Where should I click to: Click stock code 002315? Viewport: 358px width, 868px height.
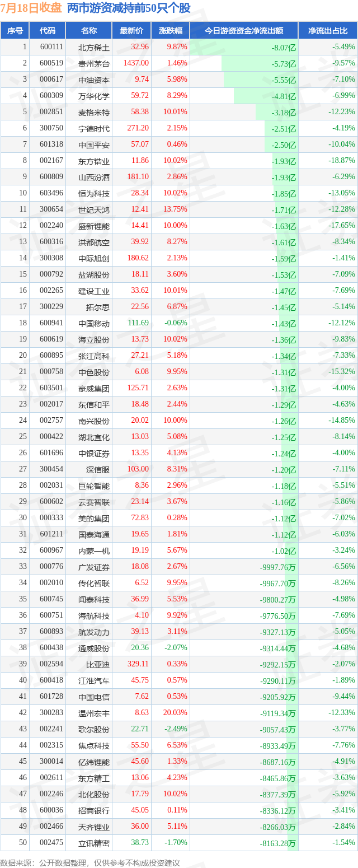pos(51,745)
